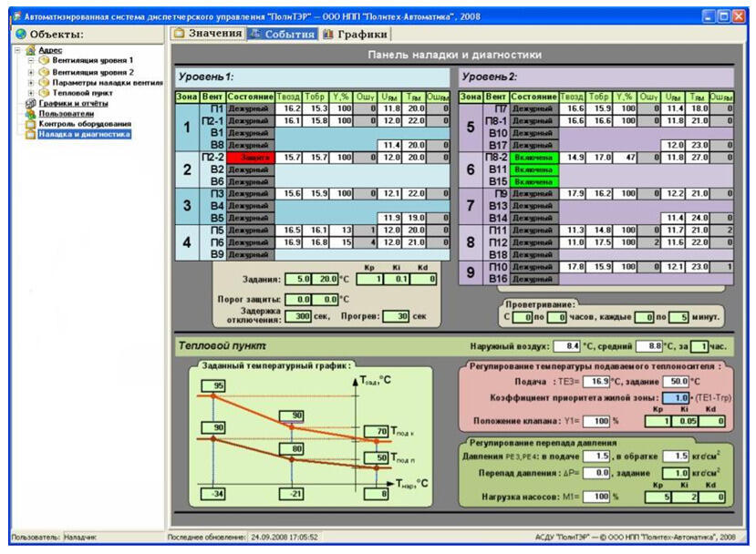Select Наладка и диагностика in the tree

point(85,134)
